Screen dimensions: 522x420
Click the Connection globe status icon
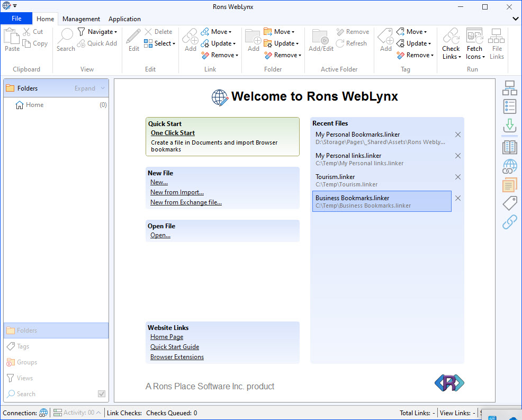(x=43, y=413)
